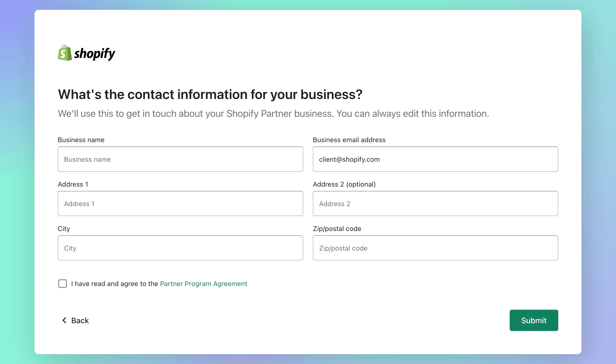Viewport: 616px width, 364px height.
Task: Open the Partner Program Agreement link
Action: [x=204, y=284]
